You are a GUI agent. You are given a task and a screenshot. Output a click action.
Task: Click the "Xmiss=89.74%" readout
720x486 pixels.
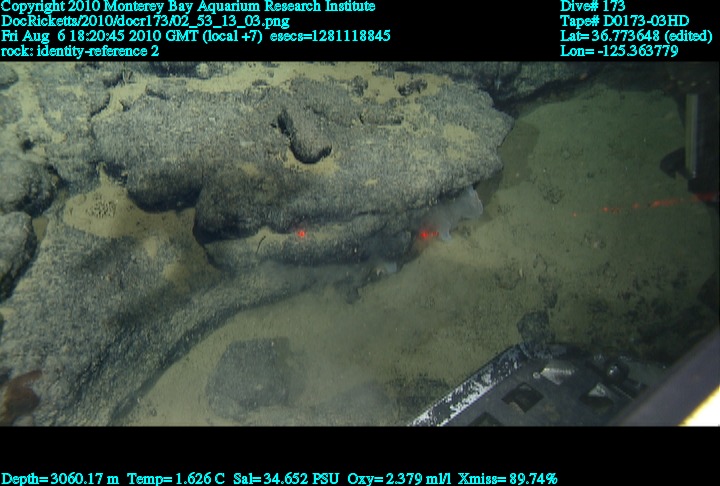[x=507, y=479]
